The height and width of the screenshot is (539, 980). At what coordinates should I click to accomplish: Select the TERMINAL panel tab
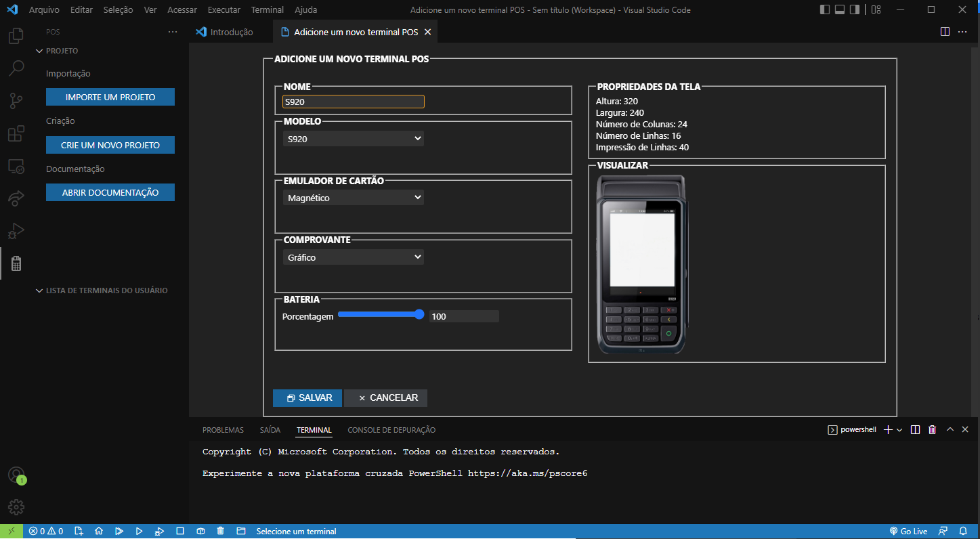click(x=314, y=429)
